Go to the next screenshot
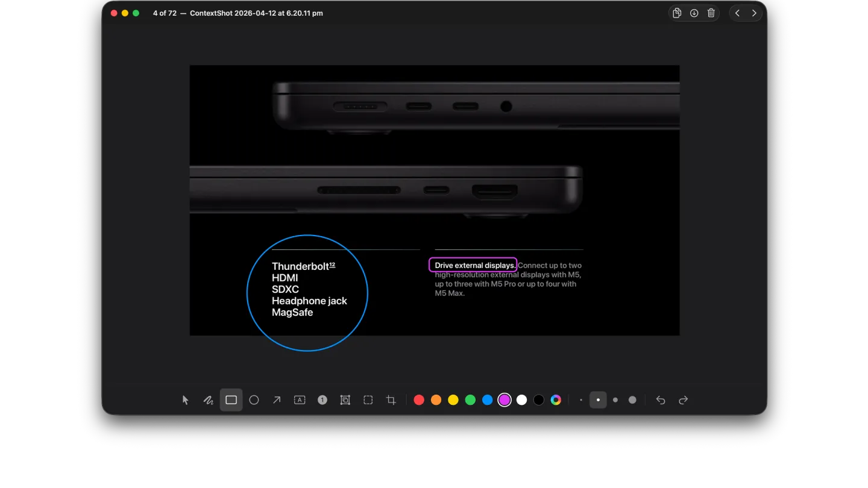The image size is (868, 488). [x=754, y=13]
